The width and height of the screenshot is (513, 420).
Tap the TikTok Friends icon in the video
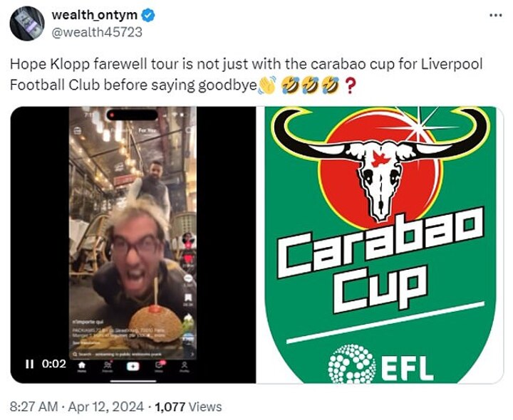[108, 367]
